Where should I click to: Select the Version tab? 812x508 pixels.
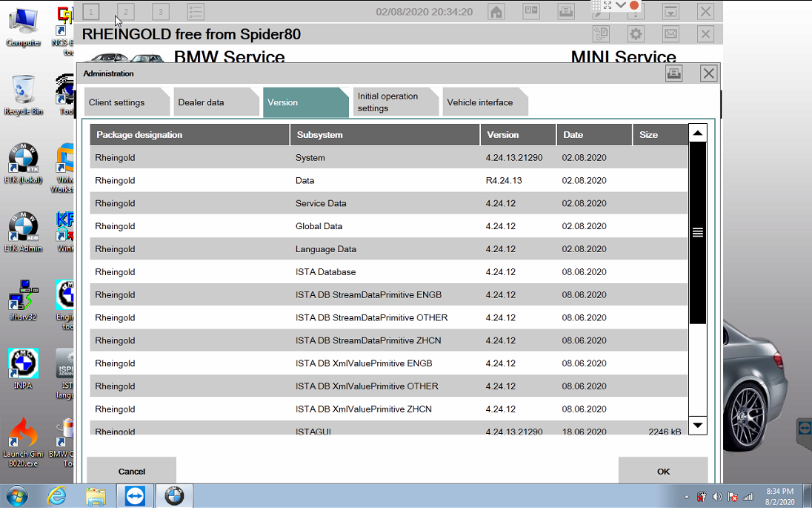coord(305,102)
